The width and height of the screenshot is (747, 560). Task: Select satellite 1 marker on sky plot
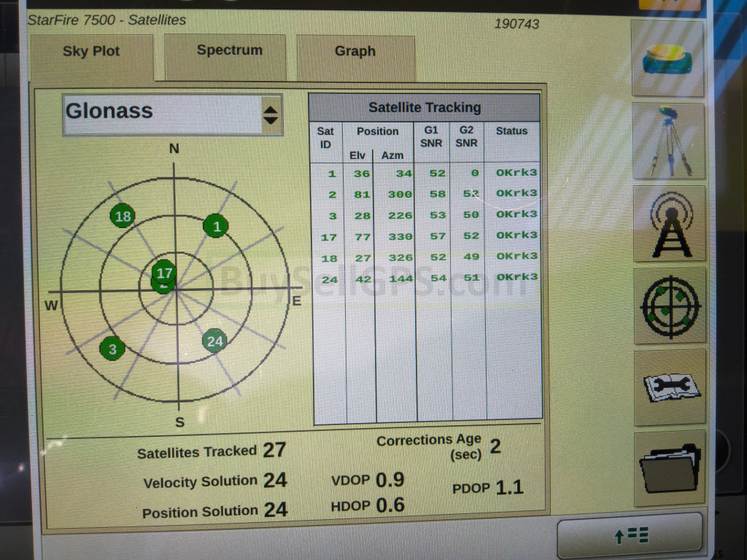216,227
